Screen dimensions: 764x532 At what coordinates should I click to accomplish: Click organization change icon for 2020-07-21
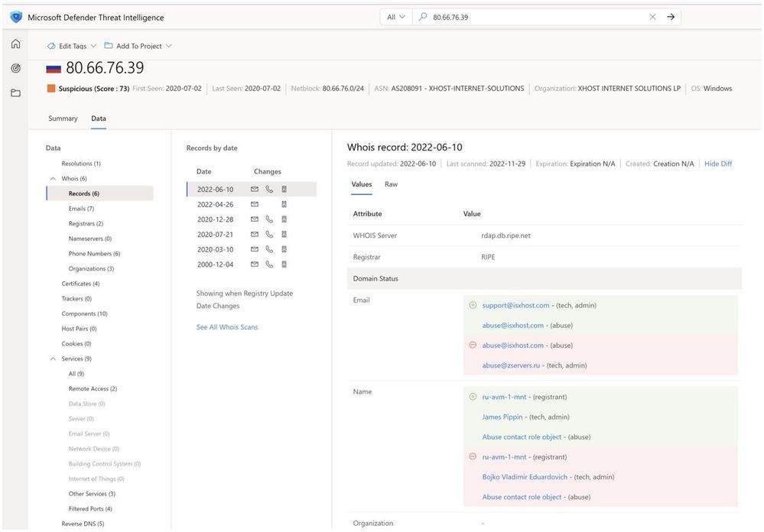point(284,235)
